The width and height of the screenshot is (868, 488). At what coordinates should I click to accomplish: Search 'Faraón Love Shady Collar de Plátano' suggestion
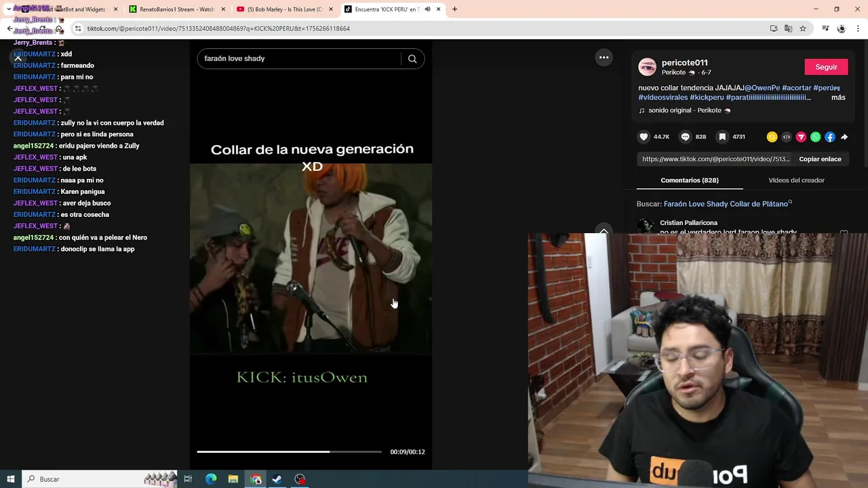coord(726,204)
